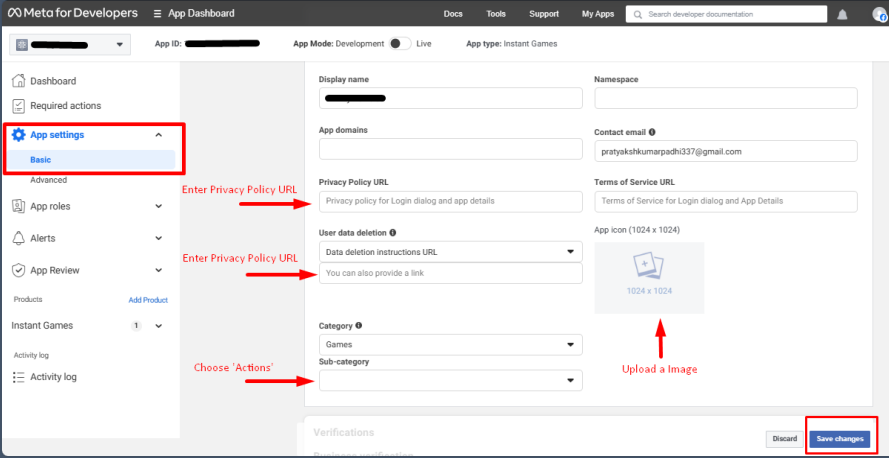889x458 pixels.
Task: Open the Category dropdown showing Games
Action: 451,344
